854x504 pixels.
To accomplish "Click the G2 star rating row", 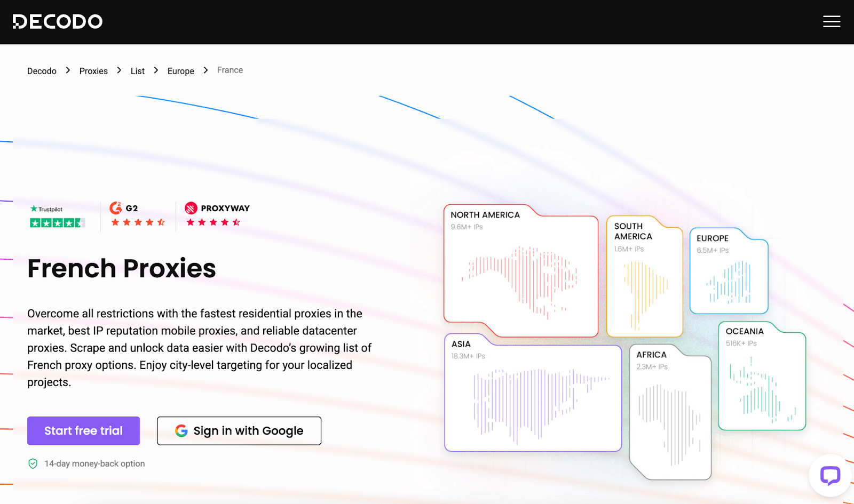I will (x=138, y=222).
